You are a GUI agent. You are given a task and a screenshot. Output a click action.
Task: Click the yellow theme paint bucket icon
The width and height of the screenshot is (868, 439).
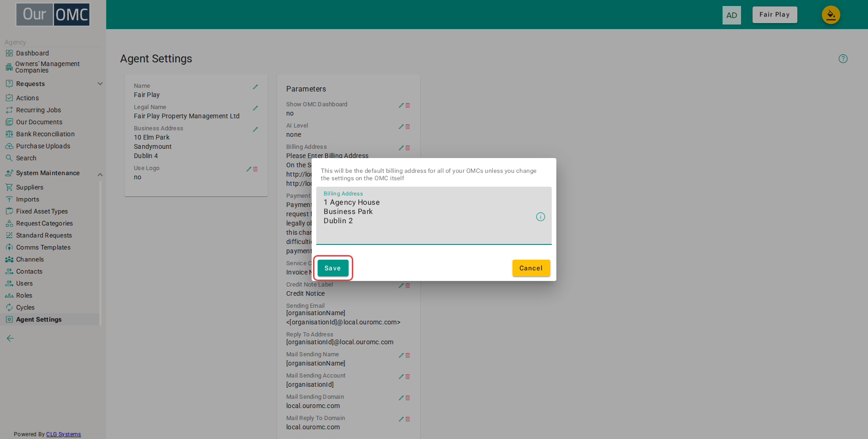click(831, 15)
